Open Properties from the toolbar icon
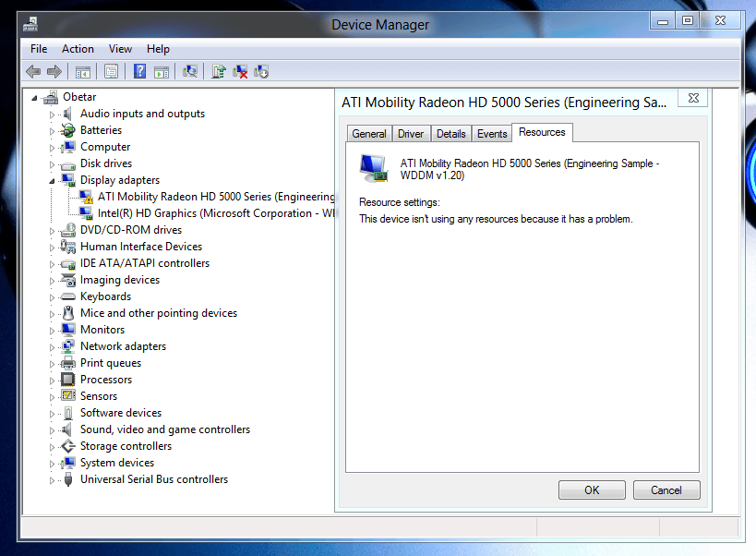The width and height of the screenshot is (756, 556). pyautogui.click(x=111, y=72)
